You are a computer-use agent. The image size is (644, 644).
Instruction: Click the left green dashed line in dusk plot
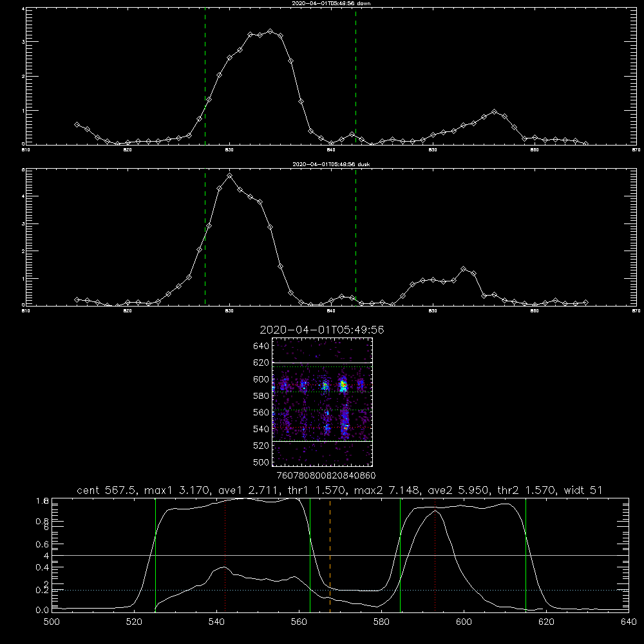pos(205,238)
